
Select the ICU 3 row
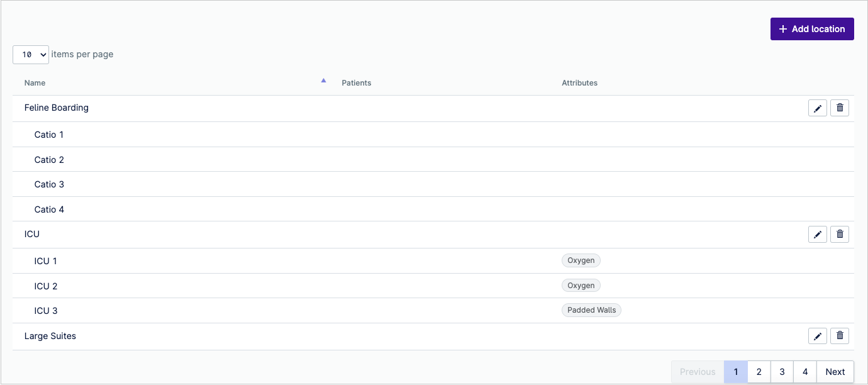coord(433,311)
